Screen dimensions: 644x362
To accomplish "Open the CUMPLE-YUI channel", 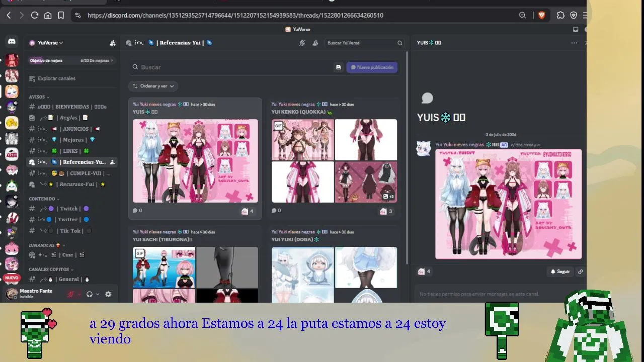I will (x=72, y=173).
